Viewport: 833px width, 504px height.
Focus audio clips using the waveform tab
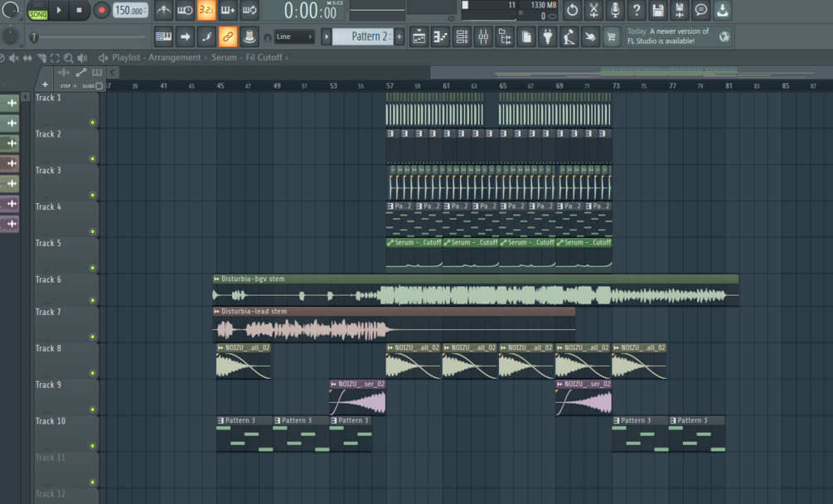click(63, 72)
